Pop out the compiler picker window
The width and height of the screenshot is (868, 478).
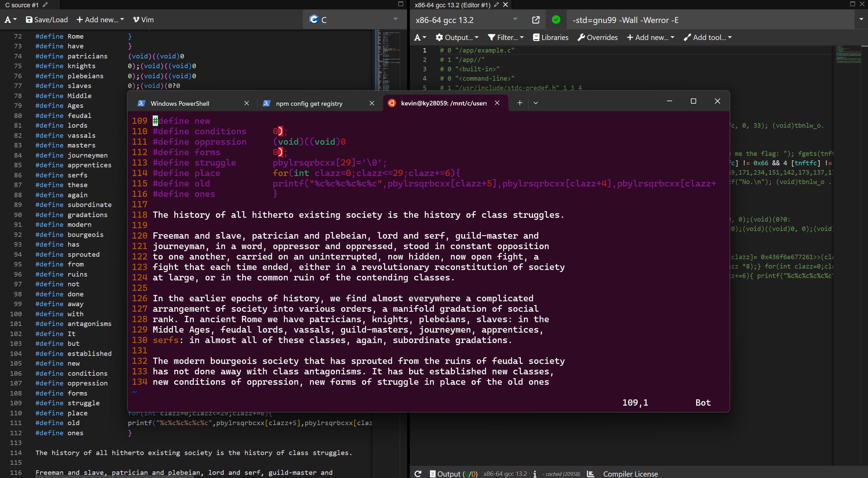[x=536, y=20]
